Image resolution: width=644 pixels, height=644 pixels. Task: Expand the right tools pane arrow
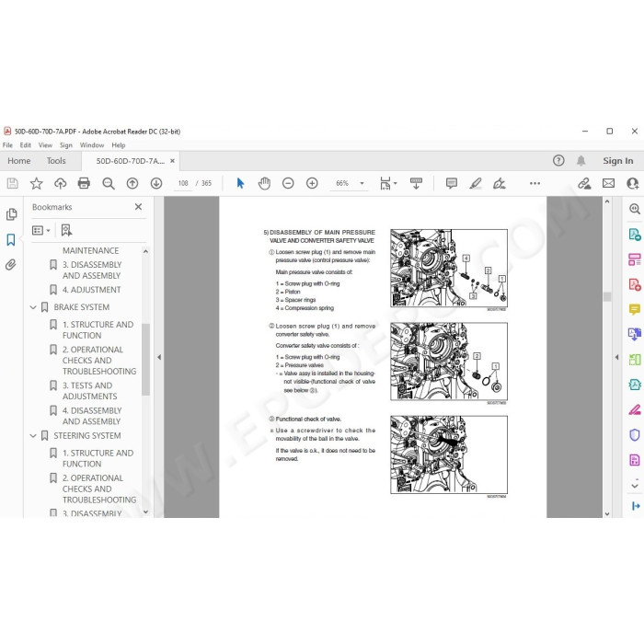(616, 357)
